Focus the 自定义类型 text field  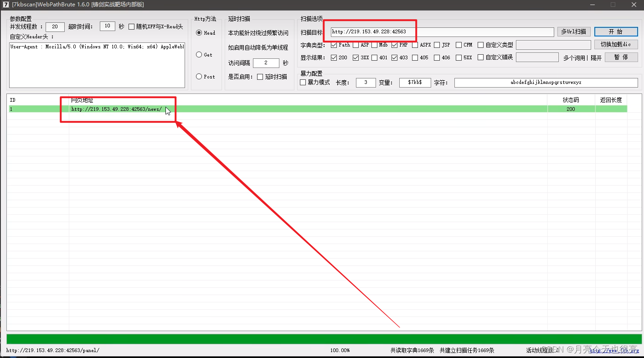click(x=553, y=45)
